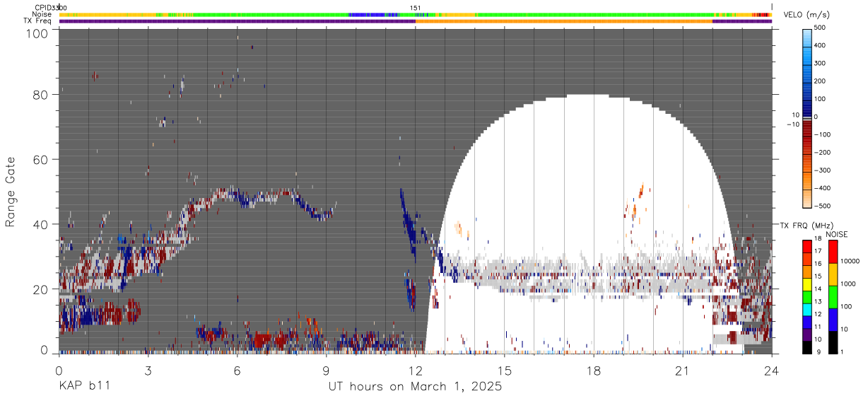
Task: Click the green NOISE legend swatch
Action: 833,296
